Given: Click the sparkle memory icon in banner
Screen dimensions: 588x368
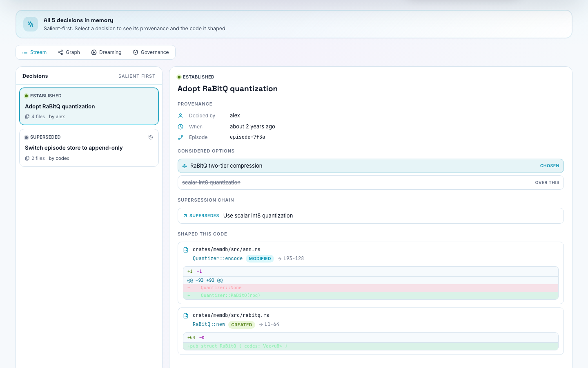Looking at the screenshot, I should (31, 24).
